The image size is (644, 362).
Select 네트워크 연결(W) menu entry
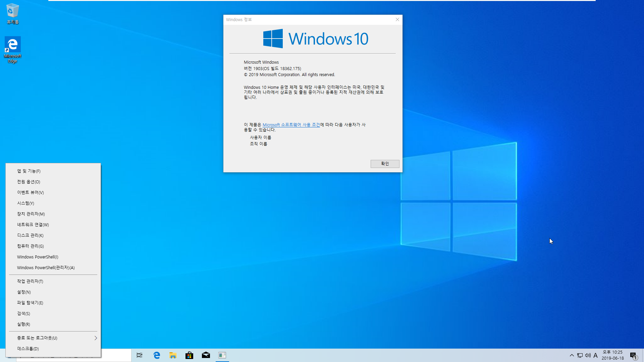tap(53, 225)
